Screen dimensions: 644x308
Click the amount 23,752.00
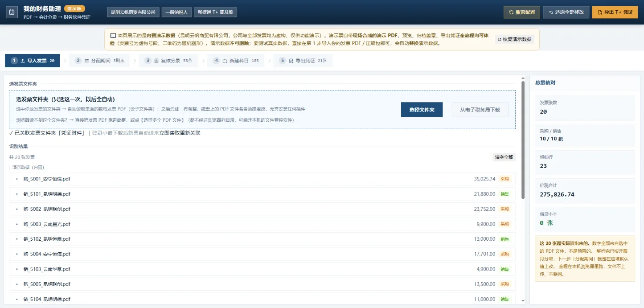point(484,209)
